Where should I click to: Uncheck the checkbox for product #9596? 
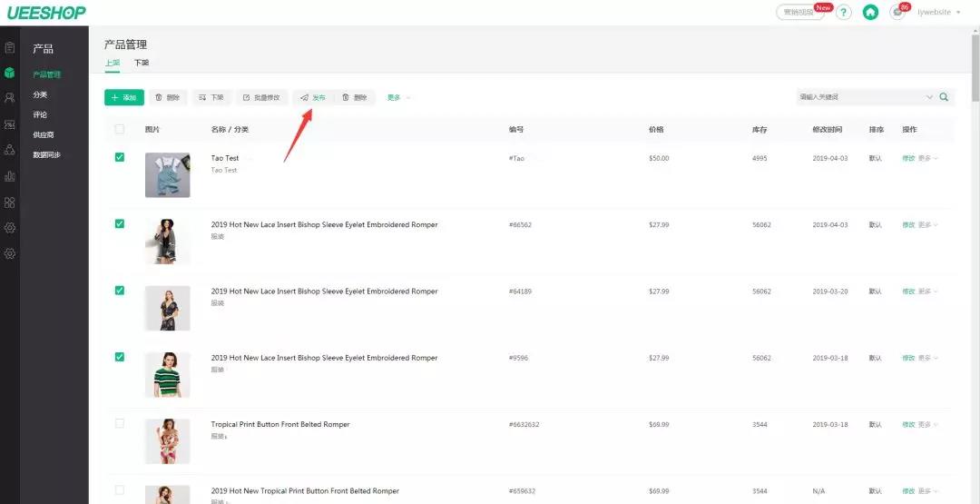(x=120, y=357)
